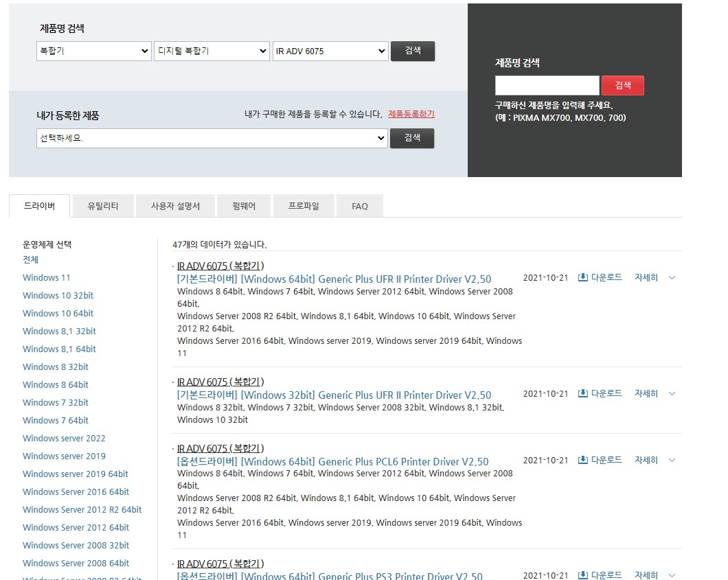Switch to the 펌웨어 tab
This screenshot has height=580, width=728.
click(244, 206)
